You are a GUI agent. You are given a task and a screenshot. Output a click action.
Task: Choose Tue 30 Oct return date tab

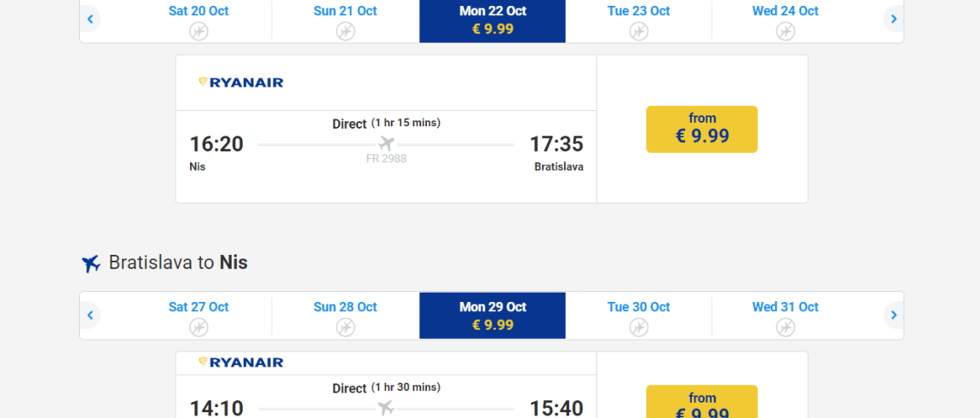click(x=639, y=316)
